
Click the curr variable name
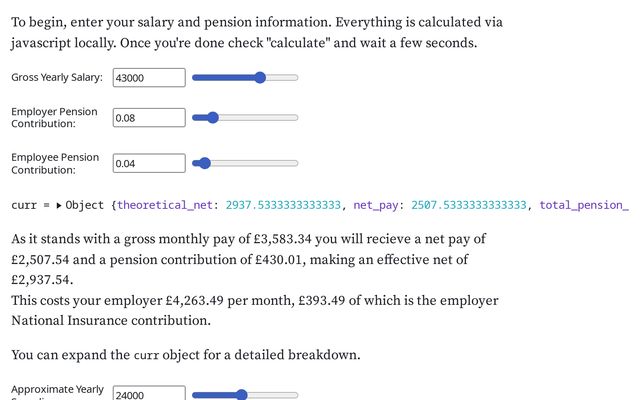(25, 206)
